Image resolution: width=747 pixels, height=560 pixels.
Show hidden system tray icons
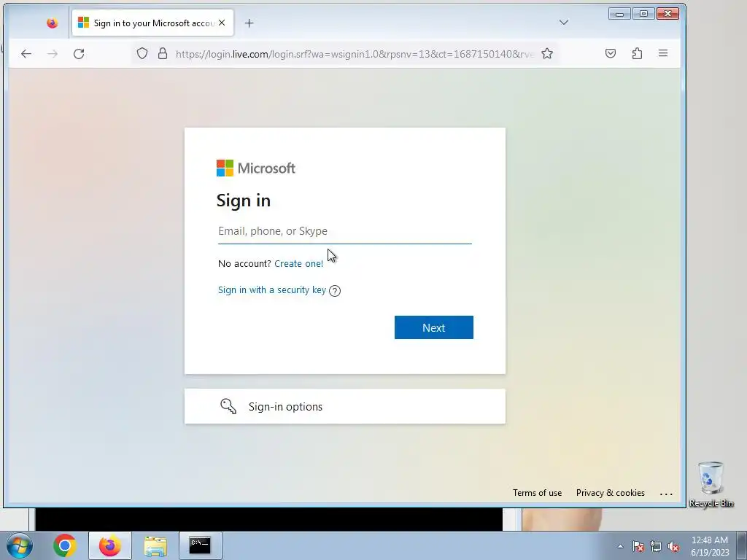[620, 546]
